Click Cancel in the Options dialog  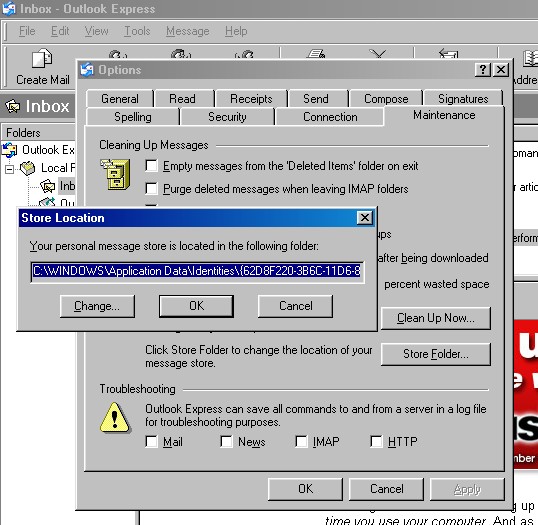coord(386,489)
